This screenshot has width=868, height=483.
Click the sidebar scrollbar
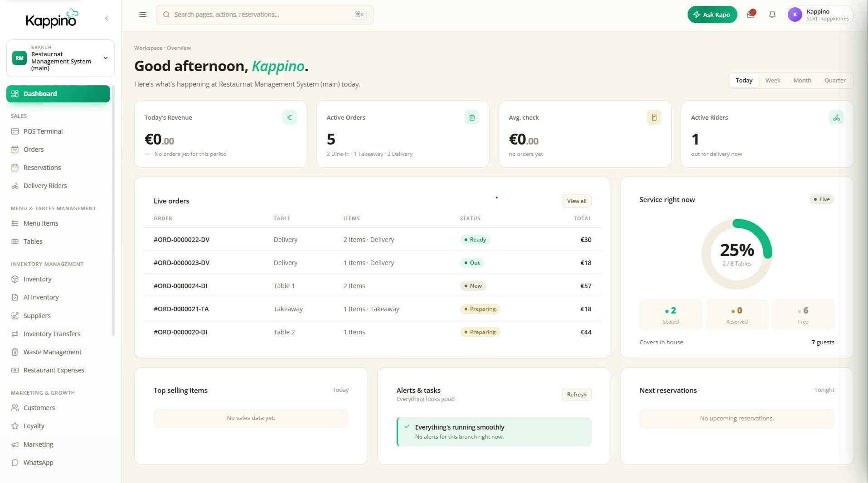(x=113, y=211)
